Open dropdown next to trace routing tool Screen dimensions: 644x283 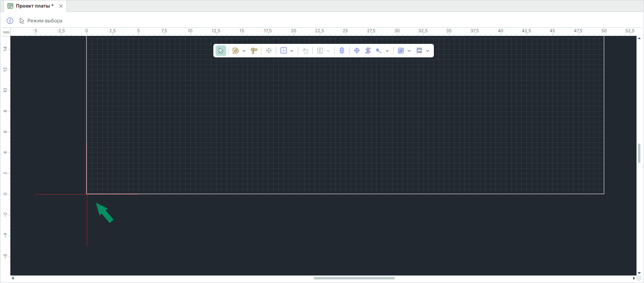coord(244,51)
